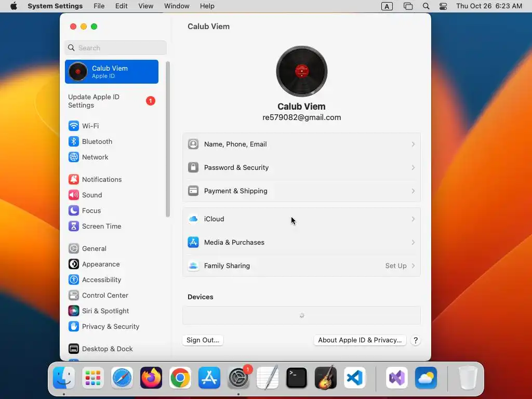Image resolution: width=532 pixels, height=399 pixels.
Task: Open the Apple menu
Action: [x=14, y=6]
